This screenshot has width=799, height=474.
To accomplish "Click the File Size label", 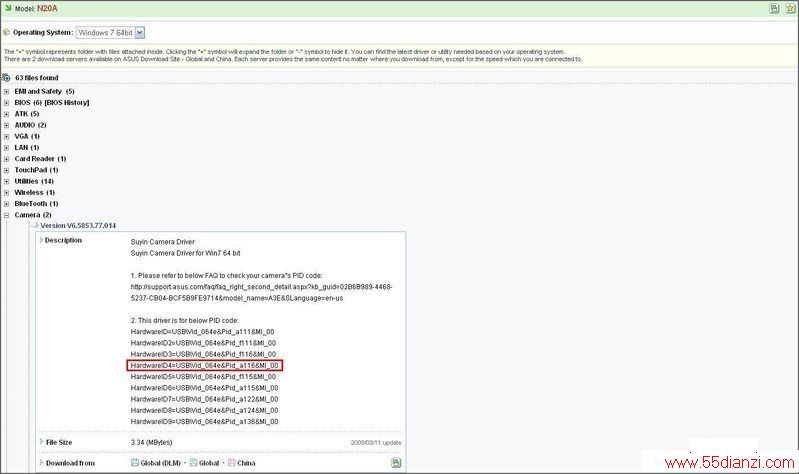I will coord(59,442).
